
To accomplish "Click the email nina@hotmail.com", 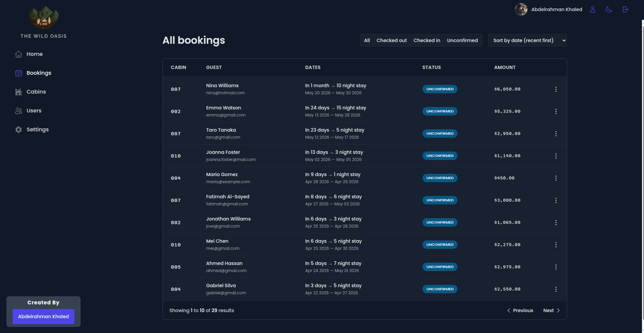I will pos(226,93).
